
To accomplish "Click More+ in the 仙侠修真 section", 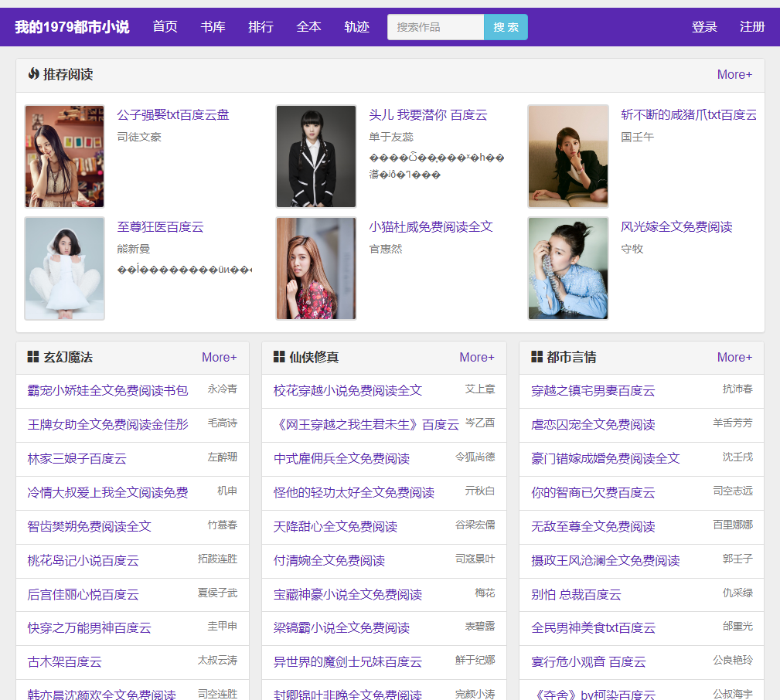I will click(x=476, y=357).
